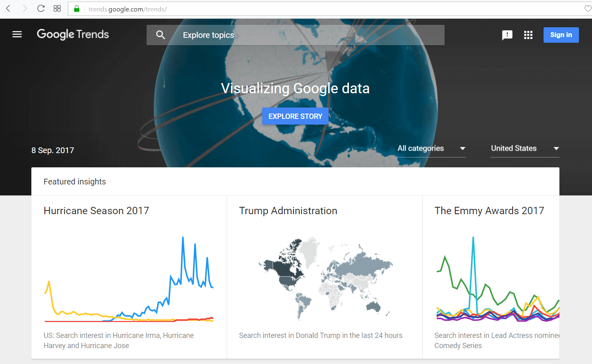Click the search magnifier icon
Viewport: 592px width, 364px height.
click(x=160, y=35)
